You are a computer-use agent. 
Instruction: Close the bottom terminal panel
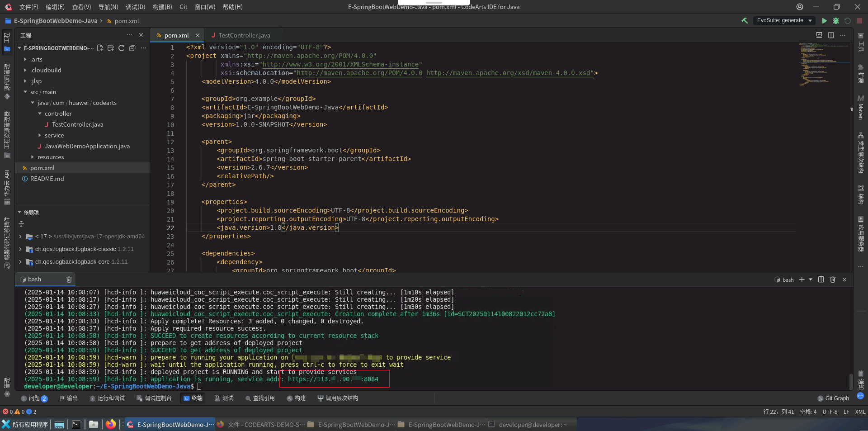844,279
